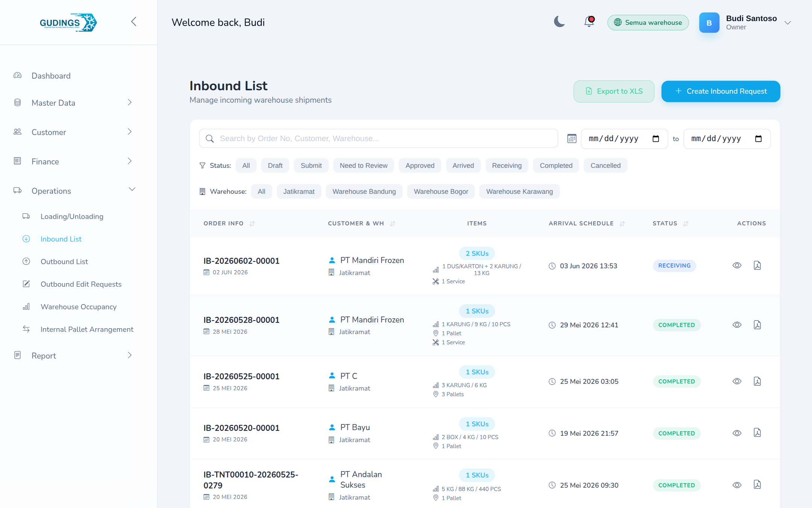The height and width of the screenshot is (508, 812).
Task: Filter by Receiving status
Action: pyautogui.click(x=507, y=166)
